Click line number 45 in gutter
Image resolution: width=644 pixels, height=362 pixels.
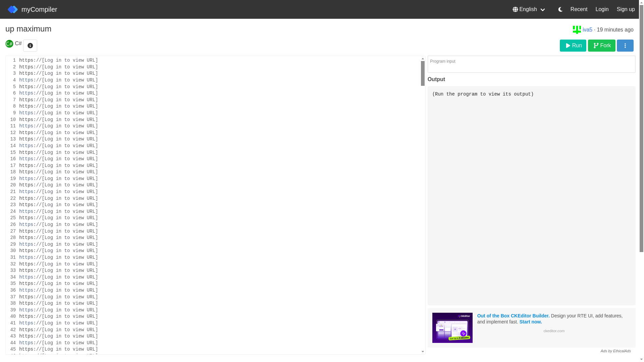13,349
